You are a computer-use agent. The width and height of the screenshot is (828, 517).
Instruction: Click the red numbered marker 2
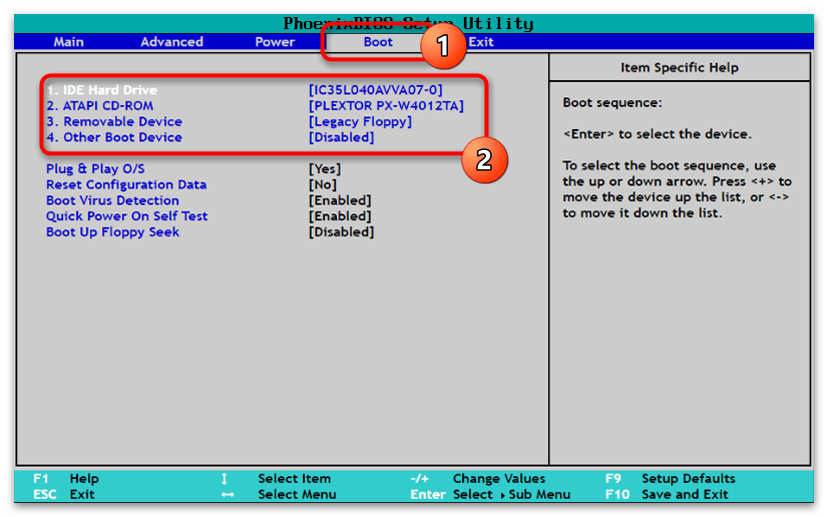click(483, 159)
